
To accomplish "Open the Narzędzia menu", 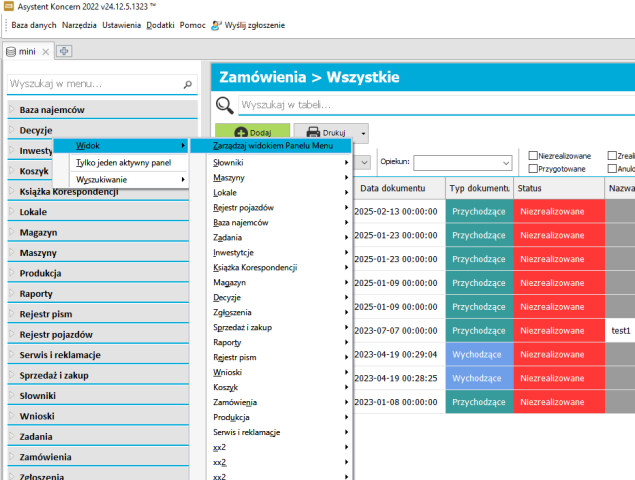I will (x=79, y=25).
